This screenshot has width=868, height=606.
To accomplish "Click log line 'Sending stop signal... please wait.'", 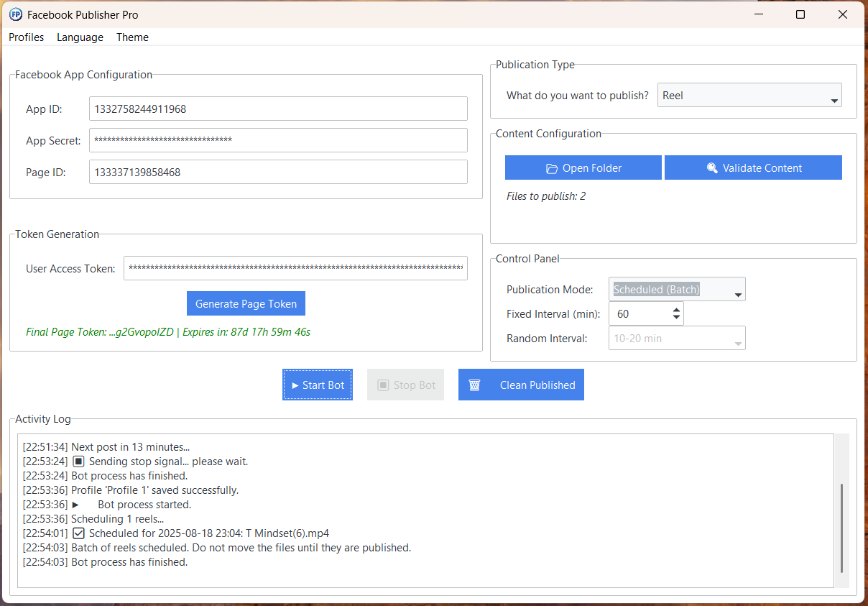I will tap(135, 462).
